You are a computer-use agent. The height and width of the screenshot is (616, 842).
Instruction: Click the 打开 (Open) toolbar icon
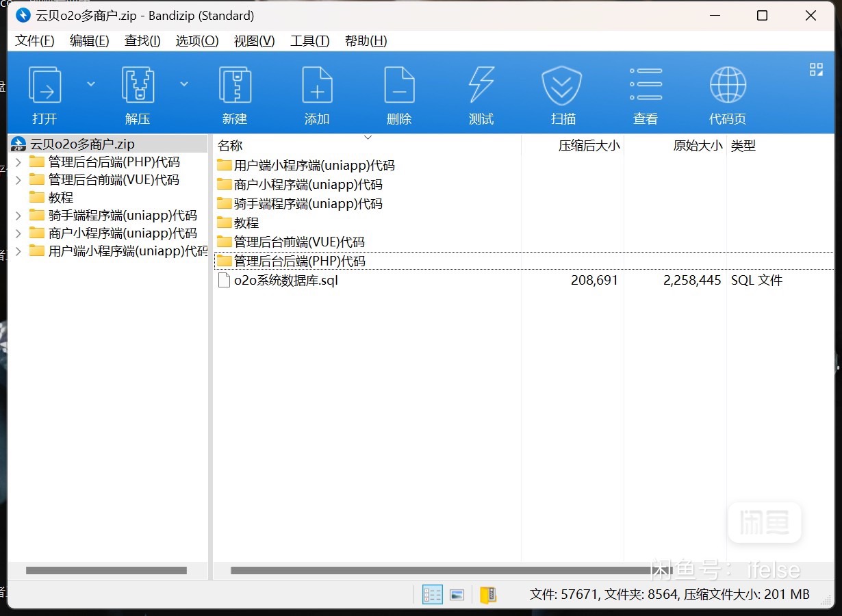[44, 86]
